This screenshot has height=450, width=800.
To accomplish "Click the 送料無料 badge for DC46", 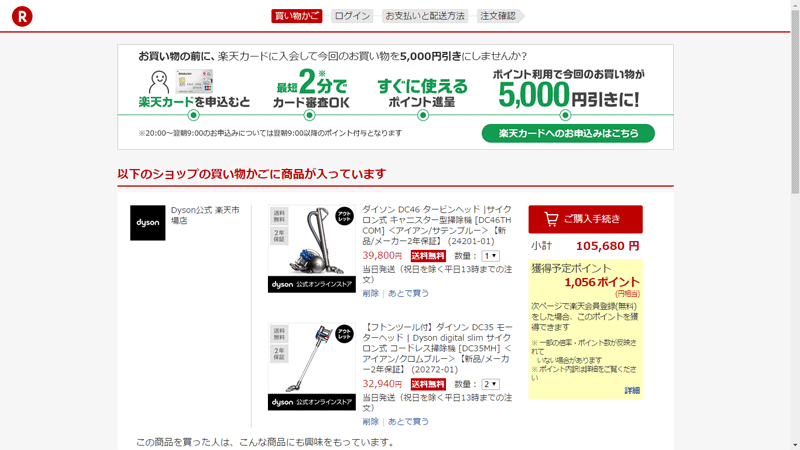I will 428,256.
